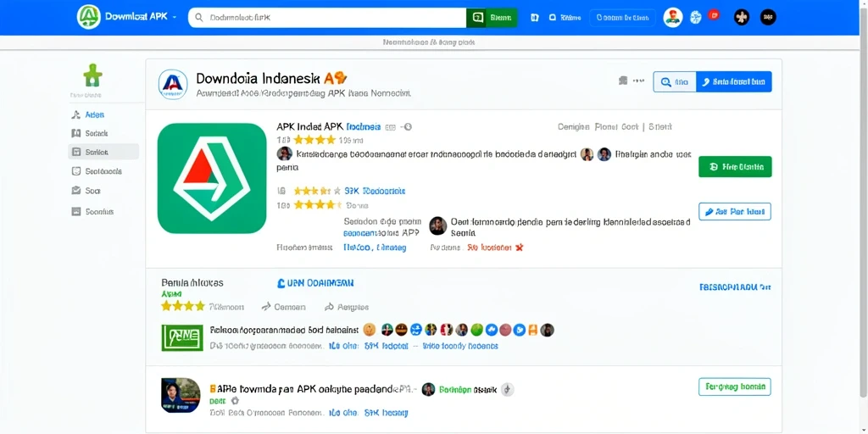The height and width of the screenshot is (434, 868).
Task: Select the 'Soci' sidebar item
Action: [93, 191]
